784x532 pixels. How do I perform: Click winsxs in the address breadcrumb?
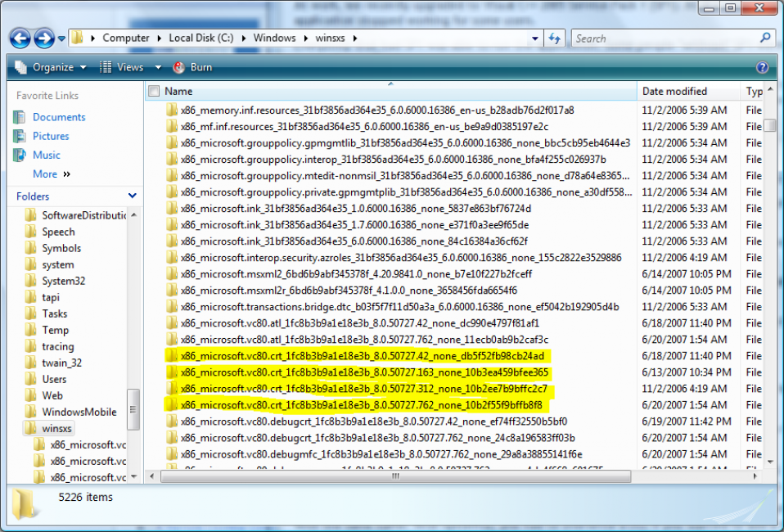330,38
